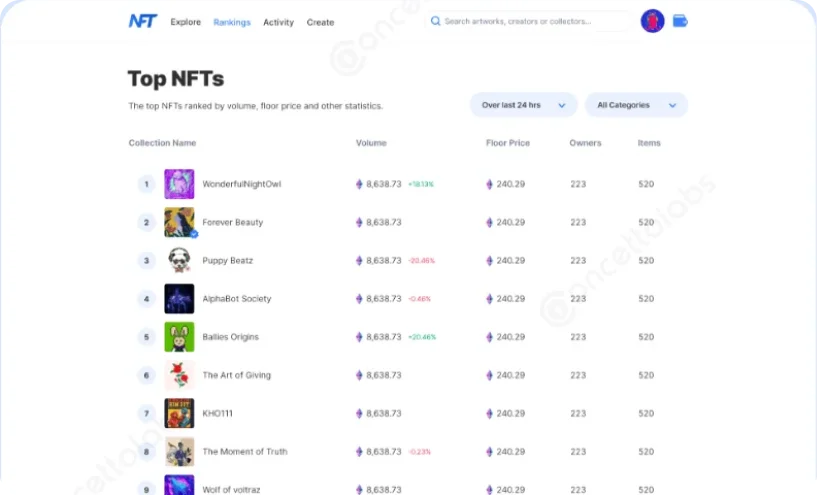The height and width of the screenshot is (495, 817).
Task: Select the Rankings nav tab
Action: click(232, 22)
